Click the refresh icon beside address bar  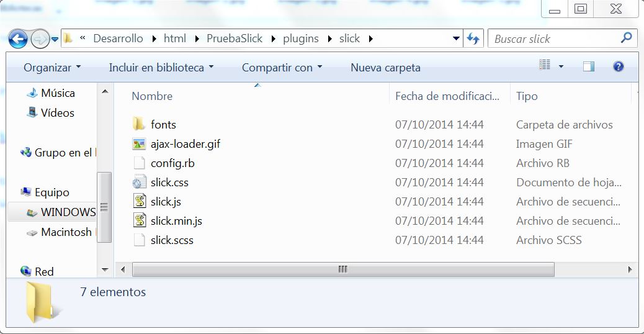point(473,38)
